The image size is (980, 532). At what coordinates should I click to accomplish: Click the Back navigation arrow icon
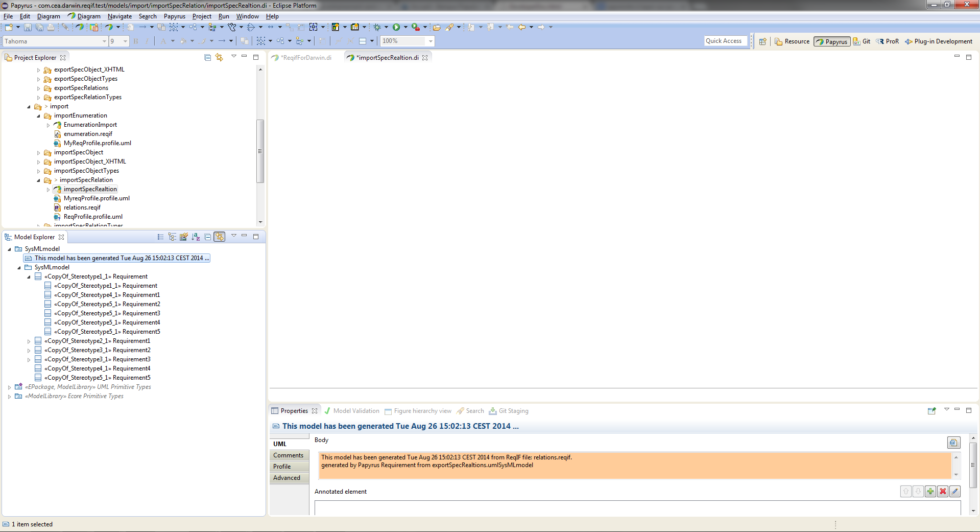(x=521, y=27)
